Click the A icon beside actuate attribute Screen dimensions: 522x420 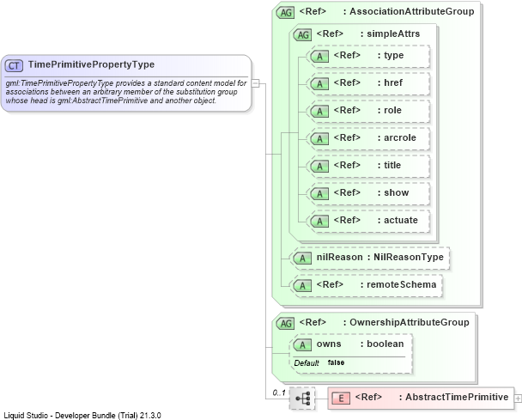[x=319, y=221]
